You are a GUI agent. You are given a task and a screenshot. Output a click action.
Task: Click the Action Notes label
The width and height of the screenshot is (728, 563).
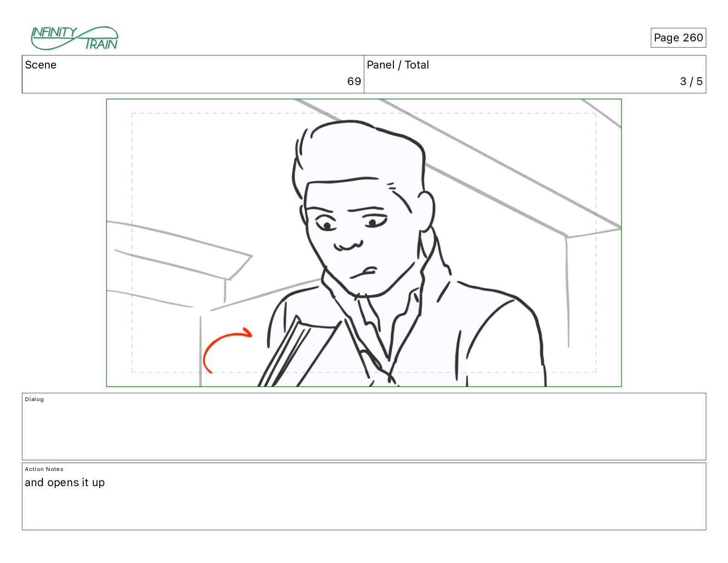click(44, 469)
